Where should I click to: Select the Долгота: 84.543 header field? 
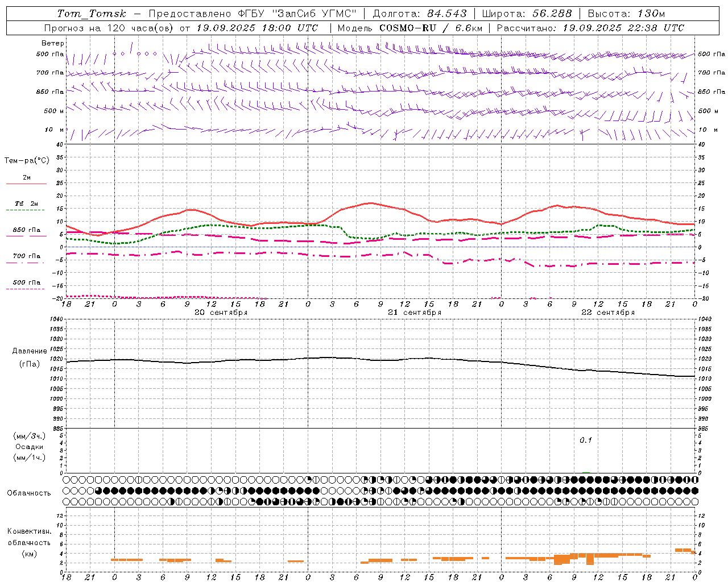pos(420,14)
